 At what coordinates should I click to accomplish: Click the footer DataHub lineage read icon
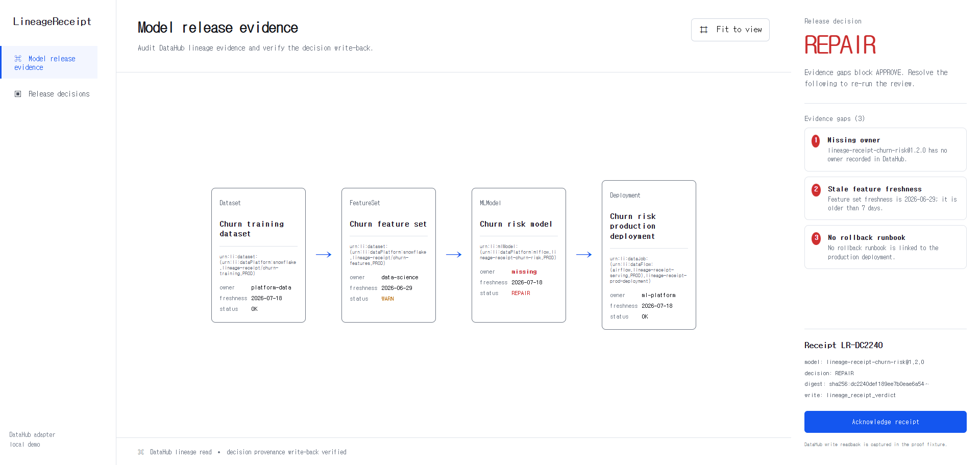click(141, 452)
